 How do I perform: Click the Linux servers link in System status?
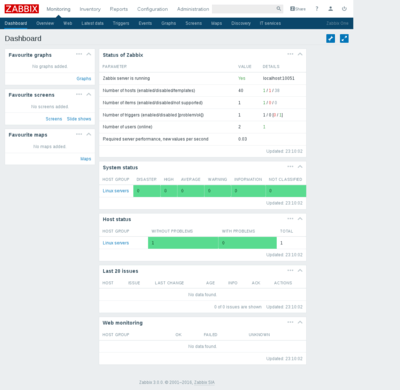pos(116,191)
